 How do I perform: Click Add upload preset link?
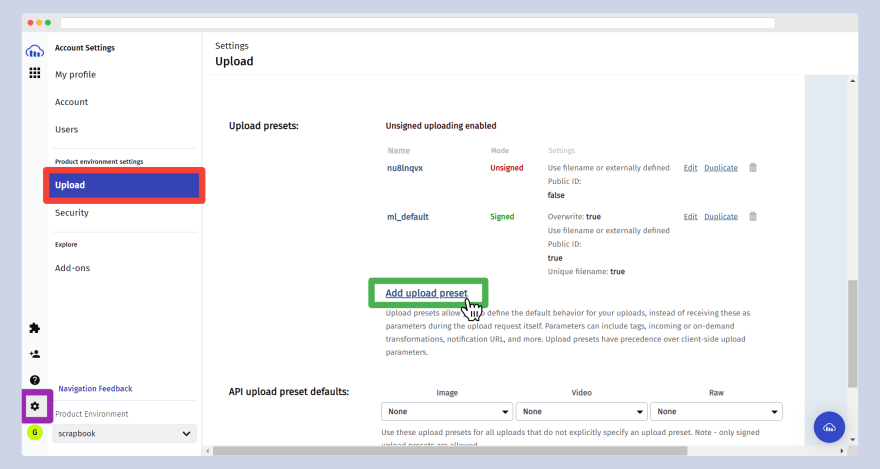pyautogui.click(x=427, y=293)
